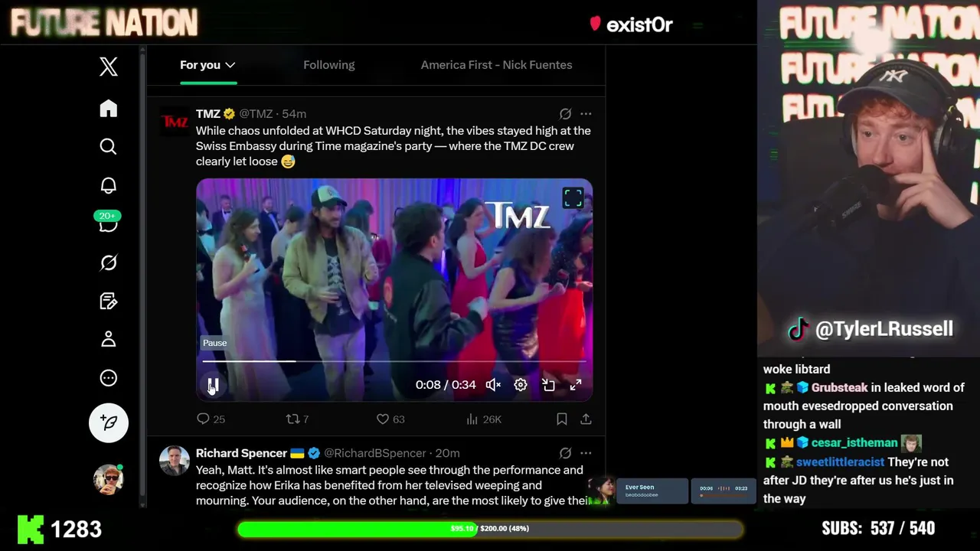Click video time display 0:08 / 0:34
Image resolution: width=980 pixels, height=551 pixels.
pyautogui.click(x=446, y=385)
